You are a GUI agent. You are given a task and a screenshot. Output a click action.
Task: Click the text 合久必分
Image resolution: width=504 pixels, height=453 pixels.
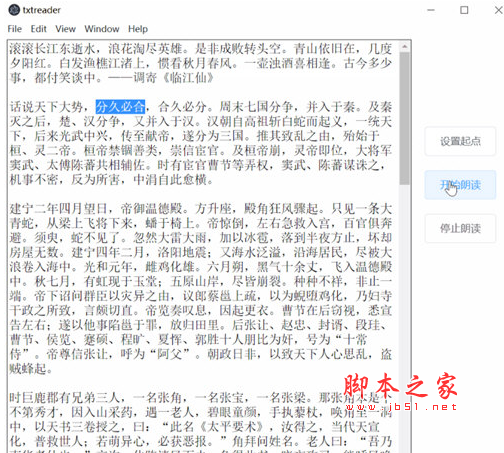tap(182, 107)
